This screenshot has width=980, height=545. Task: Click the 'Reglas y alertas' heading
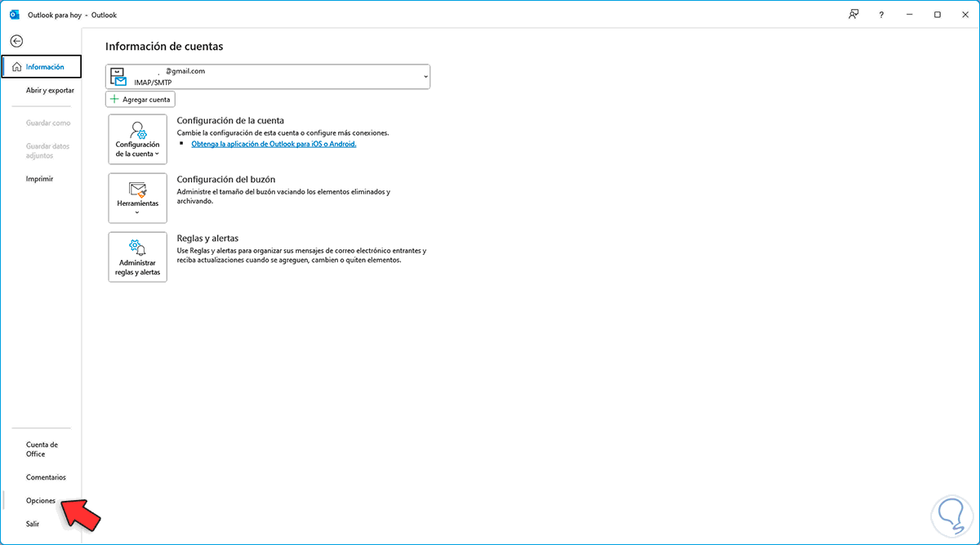point(207,238)
